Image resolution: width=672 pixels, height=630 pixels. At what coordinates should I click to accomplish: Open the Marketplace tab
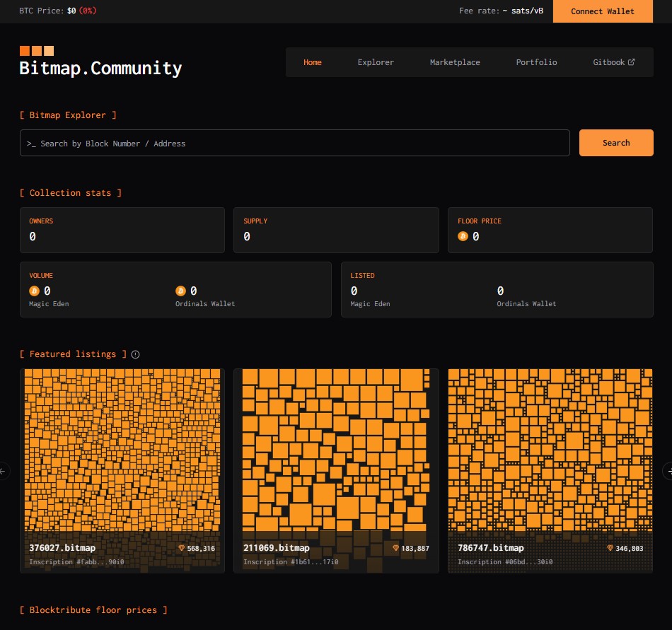[x=455, y=62]
